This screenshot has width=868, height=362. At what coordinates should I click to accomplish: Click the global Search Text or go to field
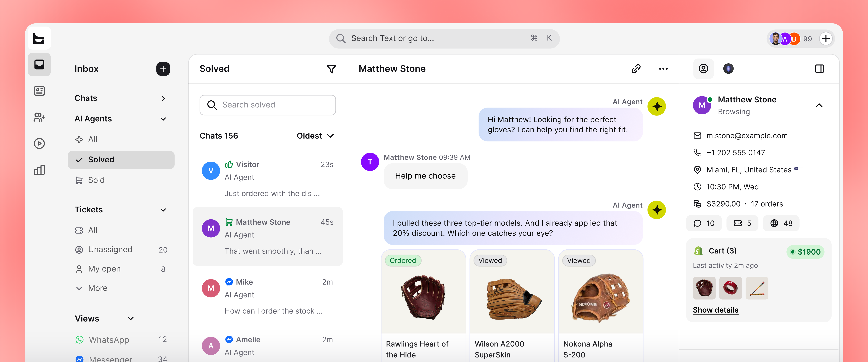[444, 38]
